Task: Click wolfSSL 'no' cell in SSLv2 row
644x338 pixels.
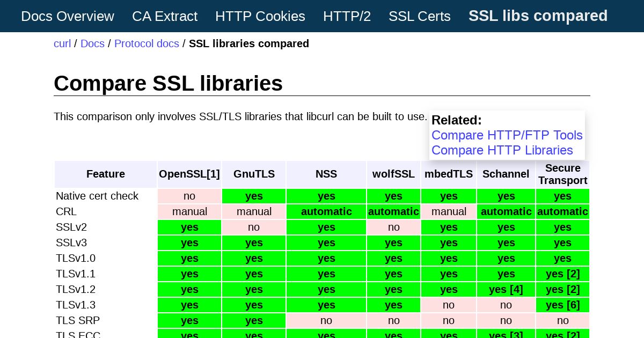Action: point(394,227)
